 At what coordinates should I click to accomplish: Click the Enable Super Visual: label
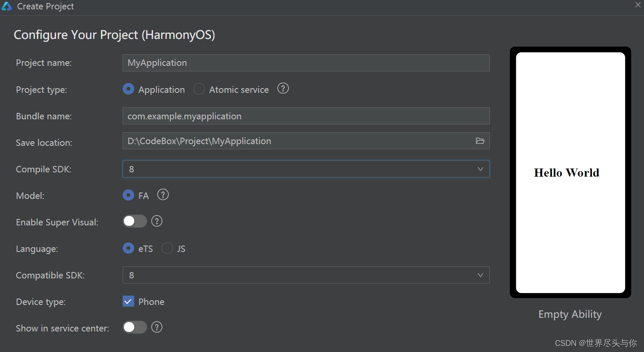pos(57,222)
